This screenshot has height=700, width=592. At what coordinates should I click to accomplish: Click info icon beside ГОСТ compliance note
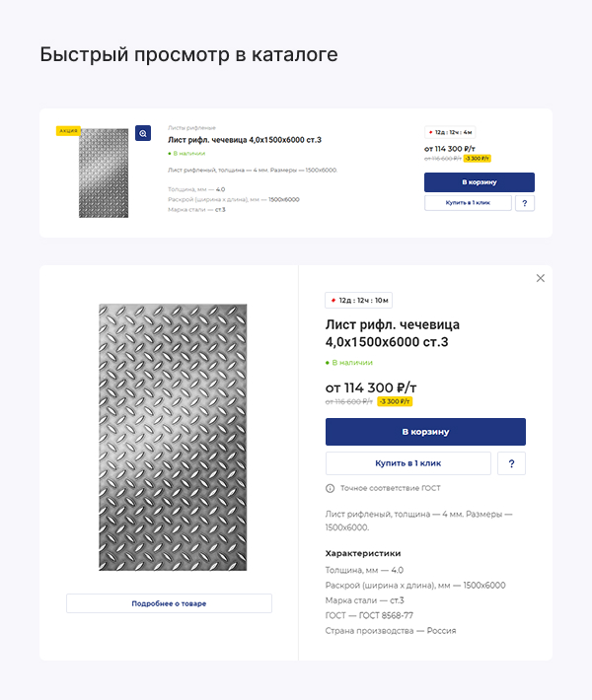331,488
